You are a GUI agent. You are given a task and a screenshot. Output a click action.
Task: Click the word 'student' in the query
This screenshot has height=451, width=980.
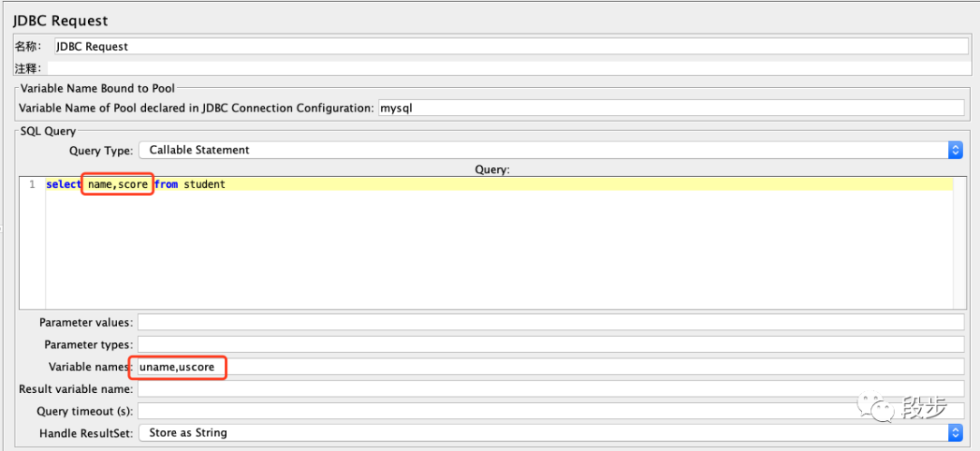pos(204,185)
